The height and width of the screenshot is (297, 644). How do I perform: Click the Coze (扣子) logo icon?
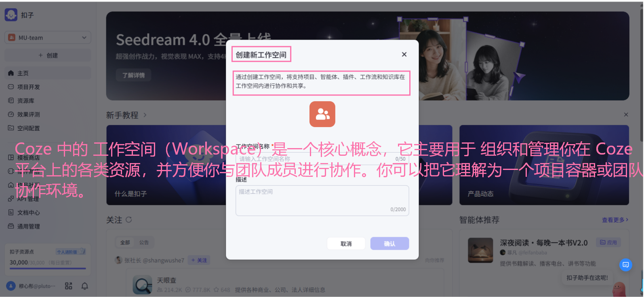tap(11, 15)
